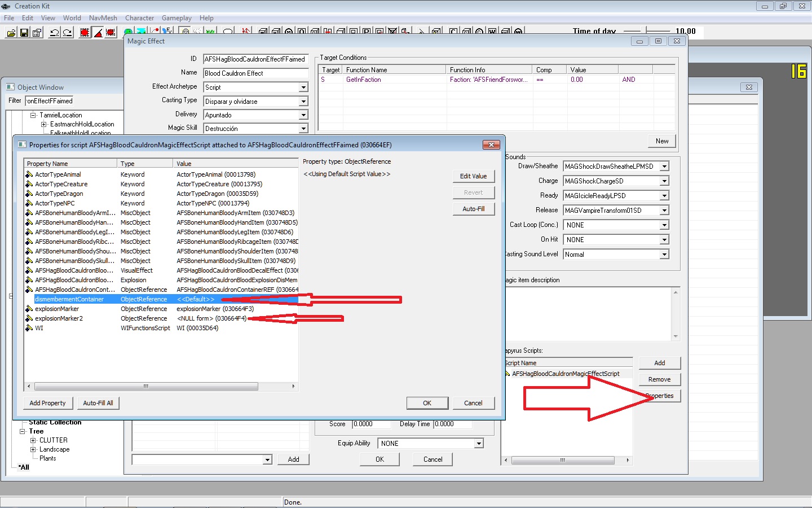Image resolution: width=812 pixels, height=508 pixels.
Task: Open the NavMesh menu
Action: (103, 18)
